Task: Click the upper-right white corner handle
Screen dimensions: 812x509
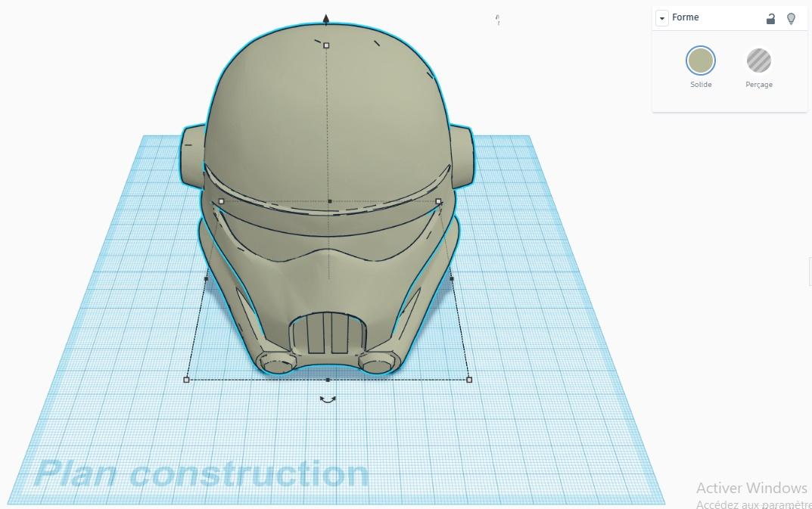Action: pyautogui.click(x=439, y=201)
